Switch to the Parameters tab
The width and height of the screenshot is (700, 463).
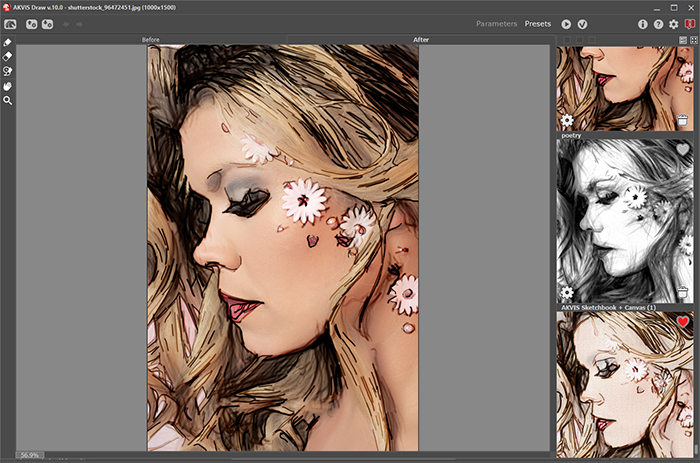[x=497, y=23]
